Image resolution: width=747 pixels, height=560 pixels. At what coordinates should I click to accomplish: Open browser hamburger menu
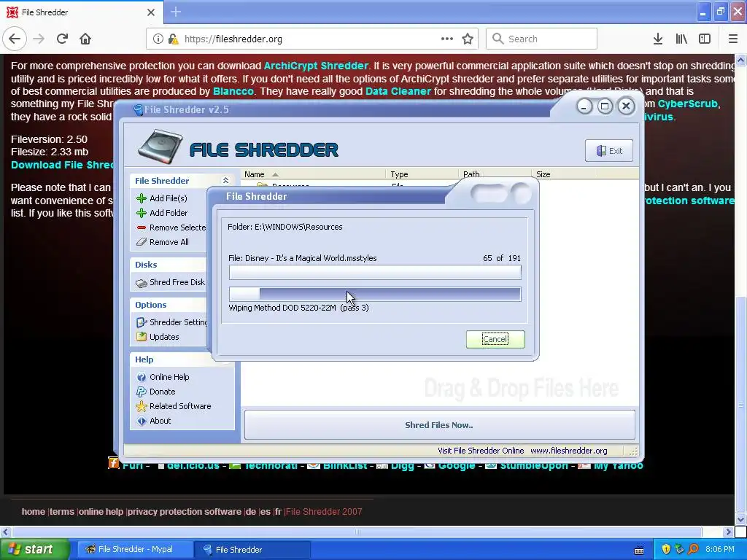point(733,39)
